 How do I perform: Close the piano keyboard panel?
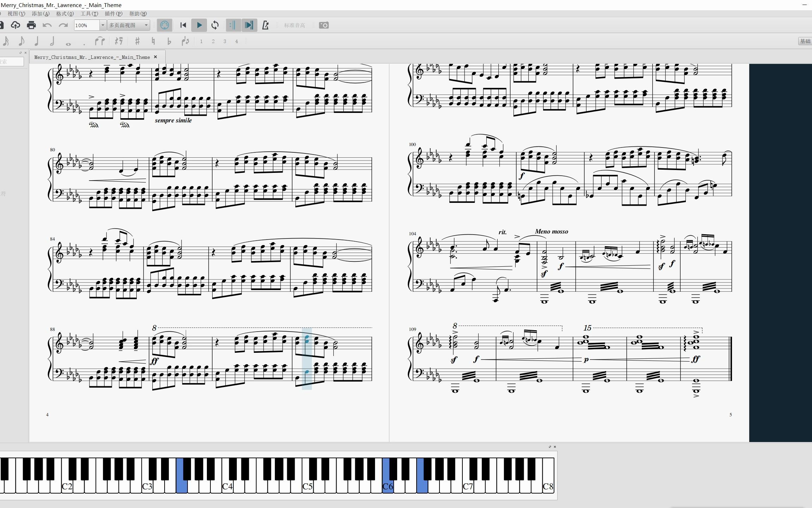click(x=555, y=447)
